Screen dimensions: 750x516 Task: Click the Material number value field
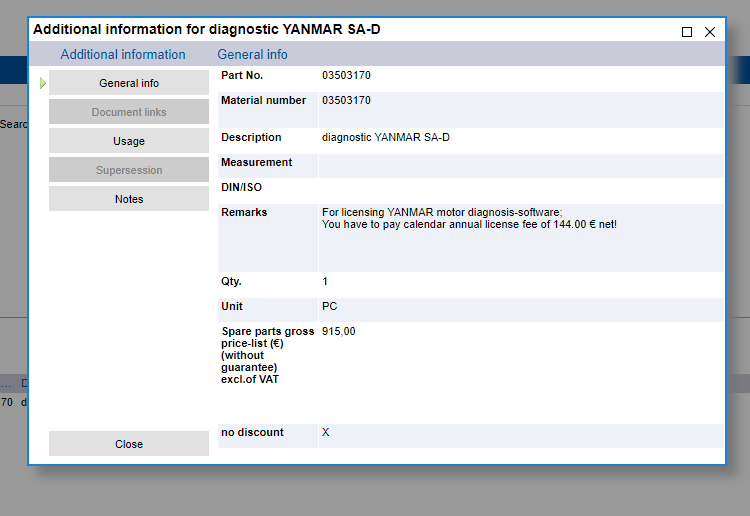click(346, 101)
